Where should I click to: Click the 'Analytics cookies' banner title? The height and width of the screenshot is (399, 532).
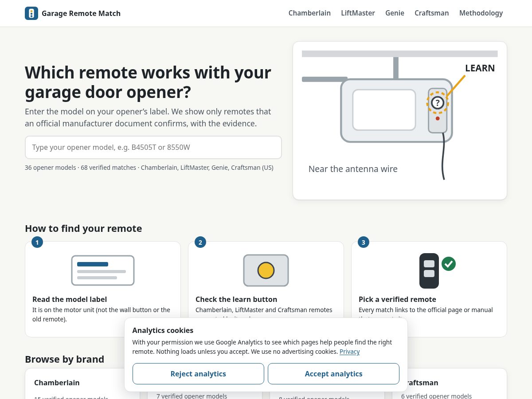pyautogui.click(x=163, y=330)
